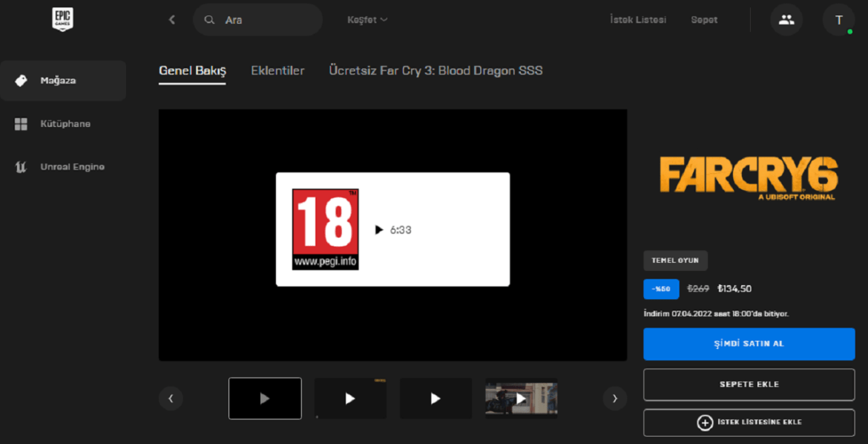Click the İndirim 07.04.2022 end date text
Screen dimensions: 868x444
(717, 314)
